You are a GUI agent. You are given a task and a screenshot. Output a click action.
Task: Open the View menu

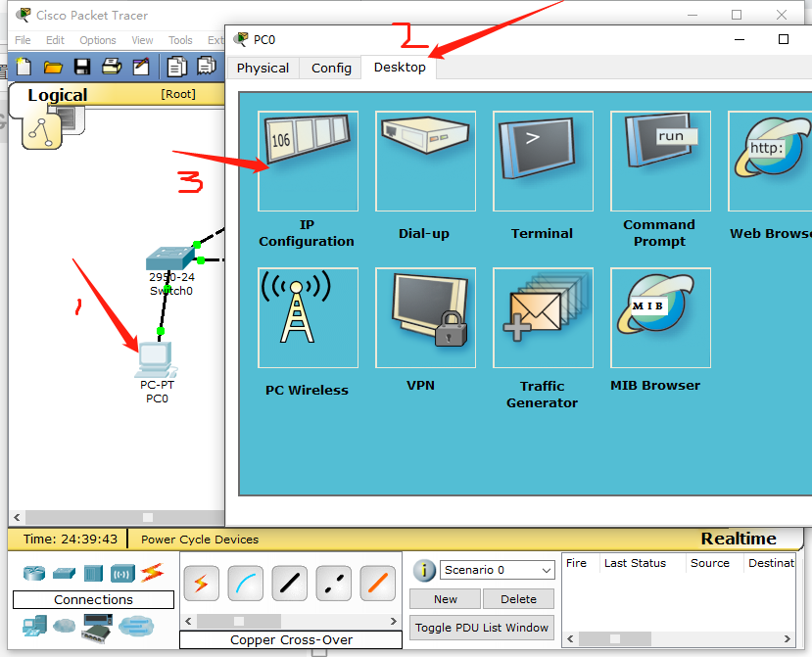(142, 40)
